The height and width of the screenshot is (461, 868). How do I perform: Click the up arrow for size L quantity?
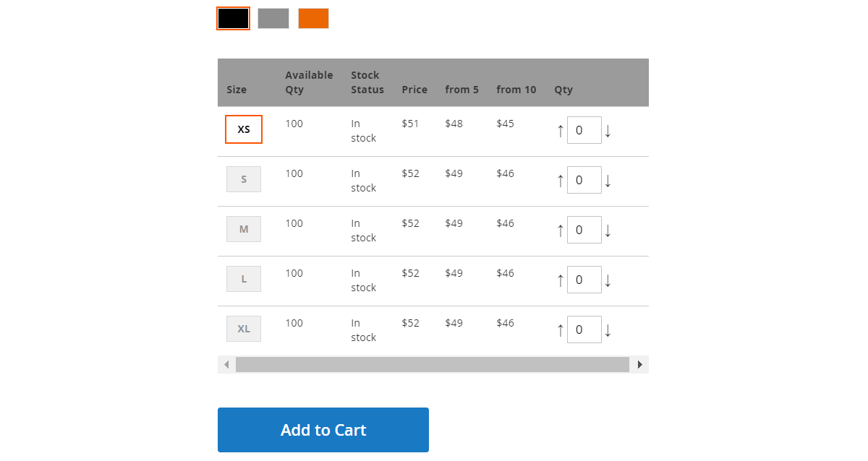click(x=560, y=280)
